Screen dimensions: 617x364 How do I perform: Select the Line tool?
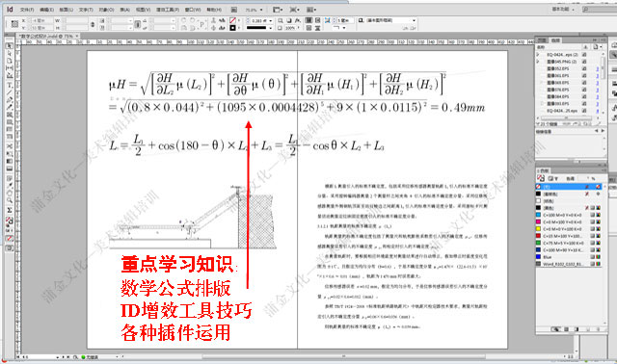(10, 92)
